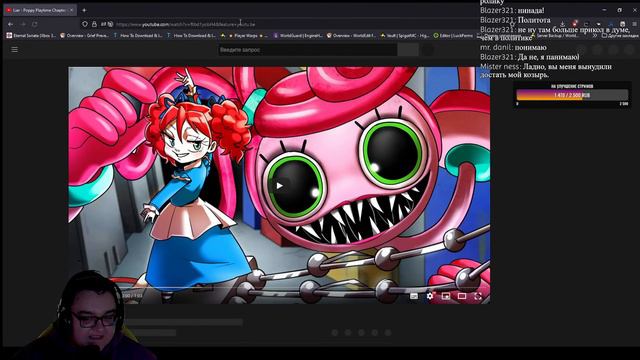Click the donation goal progress bar
640x360 pixels.
pyautogui.click(x=572, y=95)
